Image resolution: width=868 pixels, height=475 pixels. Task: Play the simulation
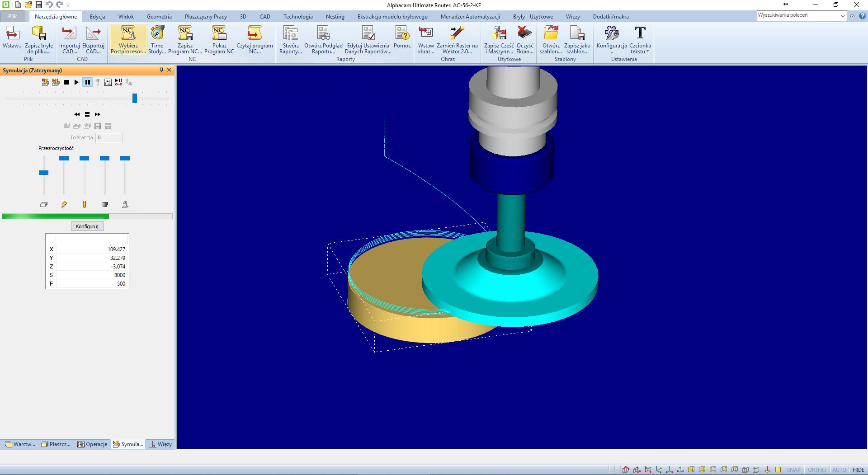76,82
